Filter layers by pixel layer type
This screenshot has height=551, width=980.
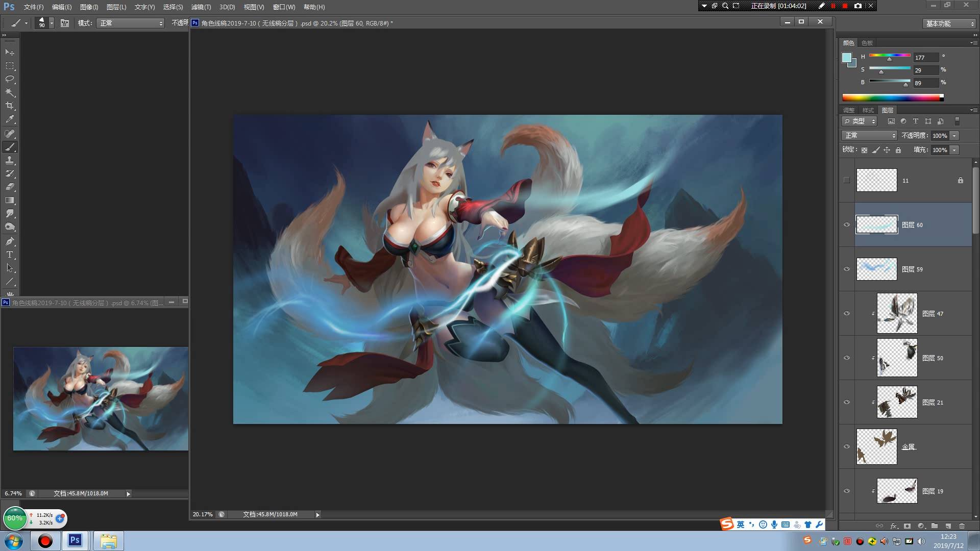click(x=891, y=121)
